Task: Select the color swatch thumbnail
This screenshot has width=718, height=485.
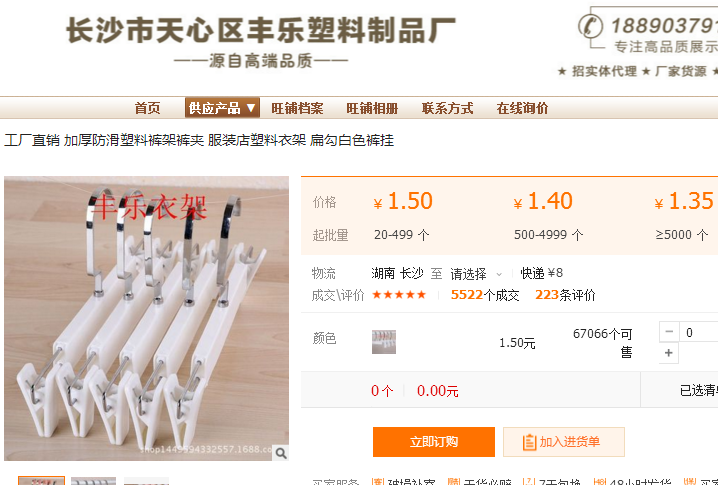Action: pos(384,342)
